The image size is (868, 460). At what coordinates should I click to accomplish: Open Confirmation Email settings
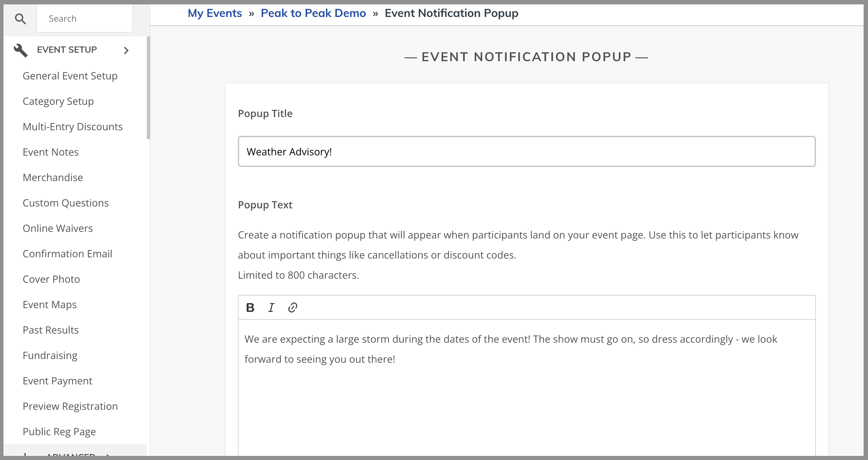pos(67,254)
